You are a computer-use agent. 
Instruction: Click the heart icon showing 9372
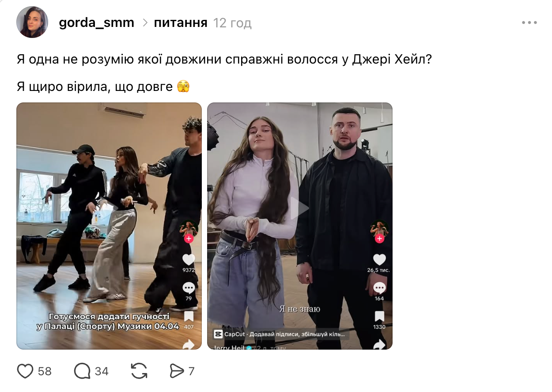189,260
